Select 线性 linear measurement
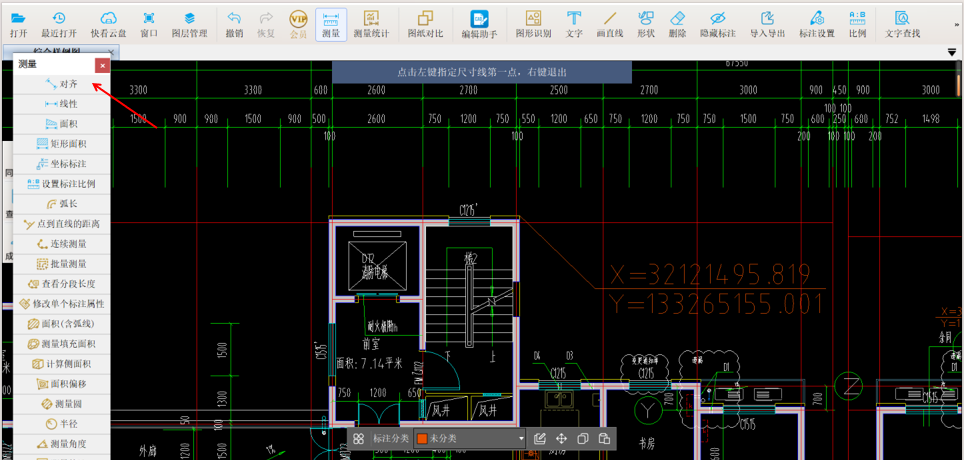964x460 pixels. pyautogui.click(x=61, y=104)
